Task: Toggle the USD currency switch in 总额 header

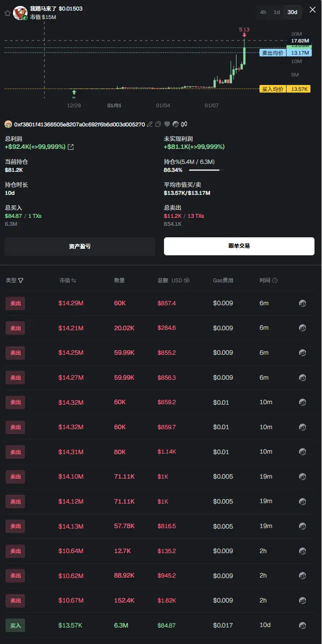Action: point(186,281)
